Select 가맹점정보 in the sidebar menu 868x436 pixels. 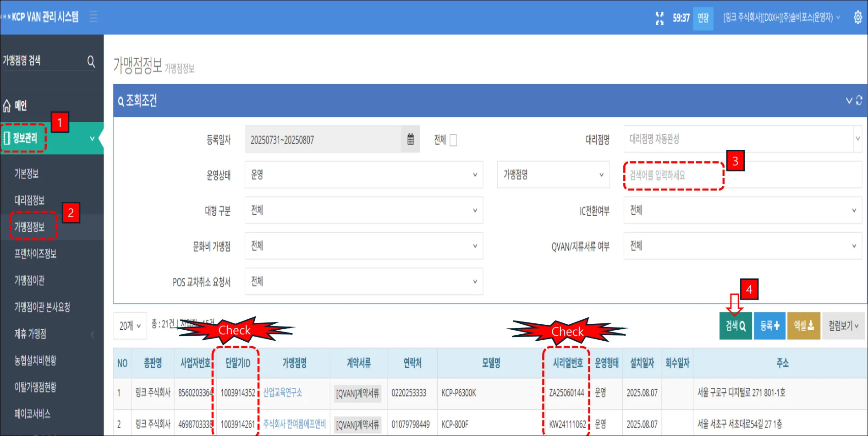point(29,227)
